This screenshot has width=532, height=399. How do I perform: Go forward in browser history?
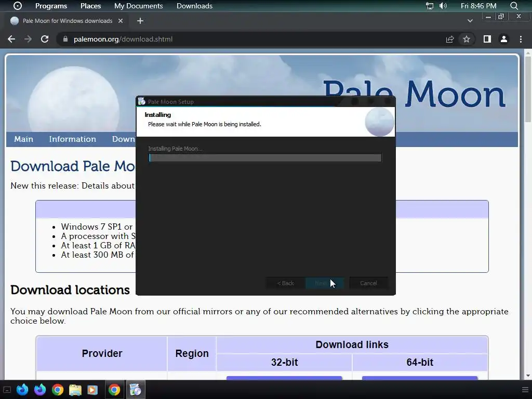click(x=28, y=39)
